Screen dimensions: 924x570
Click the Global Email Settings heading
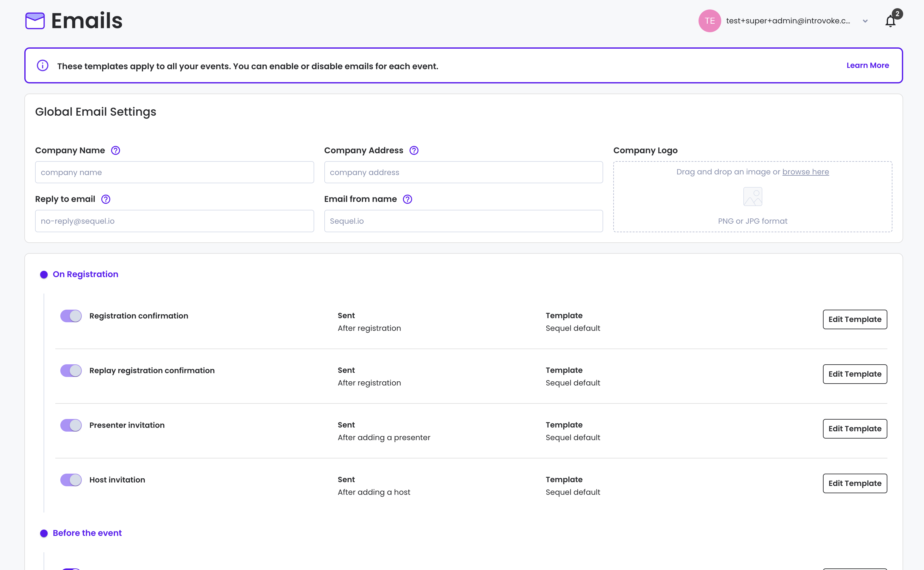click(x=96, y=112)
